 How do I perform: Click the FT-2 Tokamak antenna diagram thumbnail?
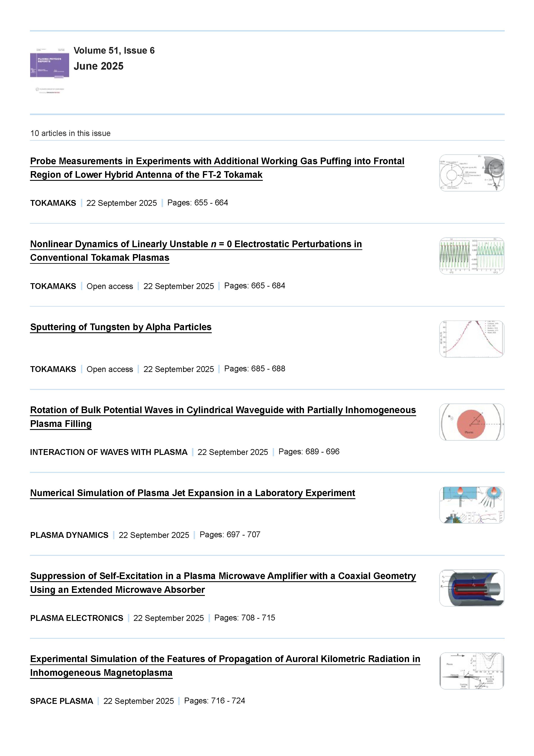pyautogui.click(x=471, y=173)
